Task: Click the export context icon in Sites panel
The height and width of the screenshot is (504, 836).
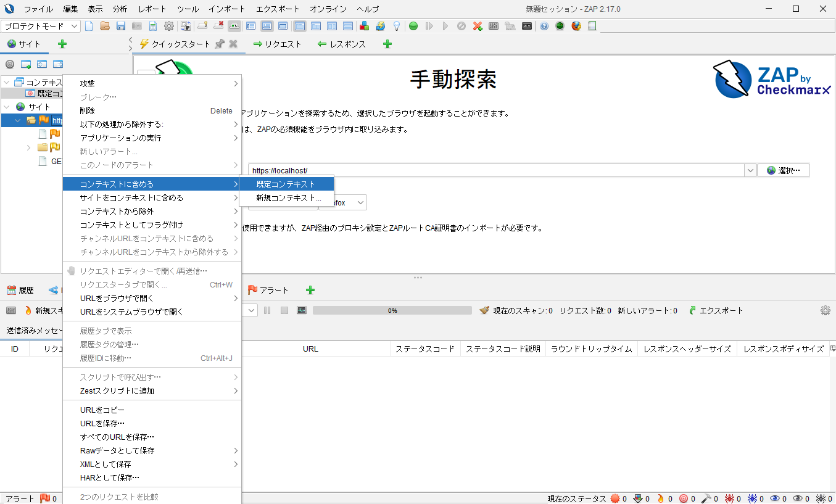Action: coord(58,64)
